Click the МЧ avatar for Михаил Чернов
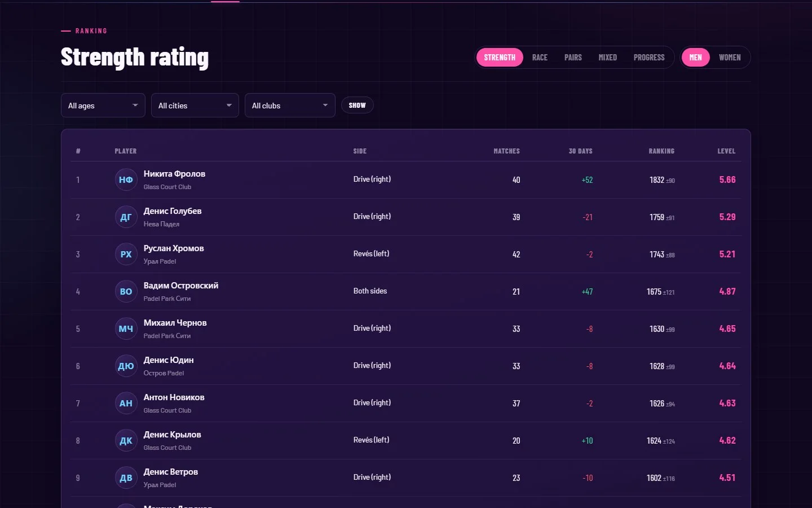This screenshot has width=812, height=508. [126, 329]
